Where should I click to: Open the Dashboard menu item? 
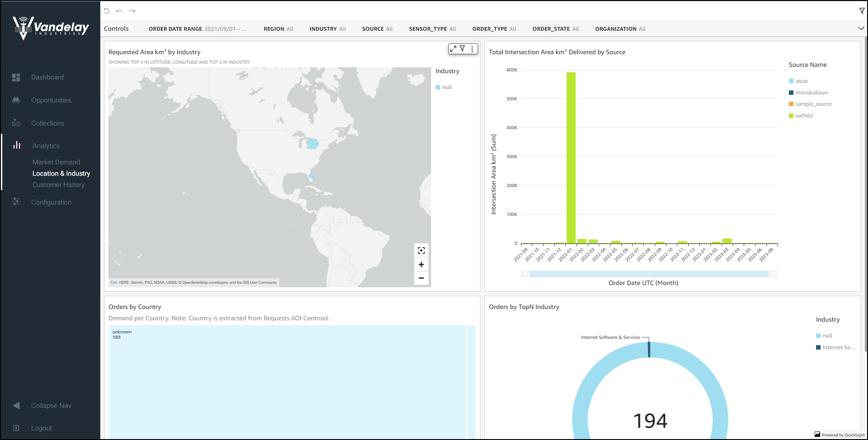(x=47, y=77)
